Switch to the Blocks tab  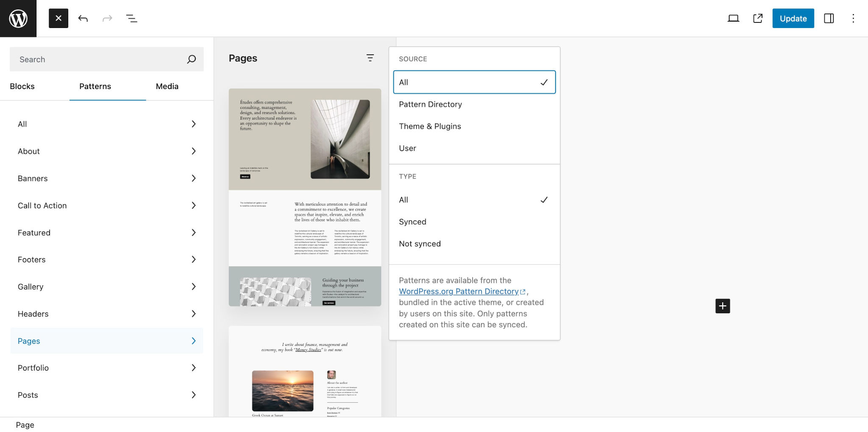(x=22, y=86)
